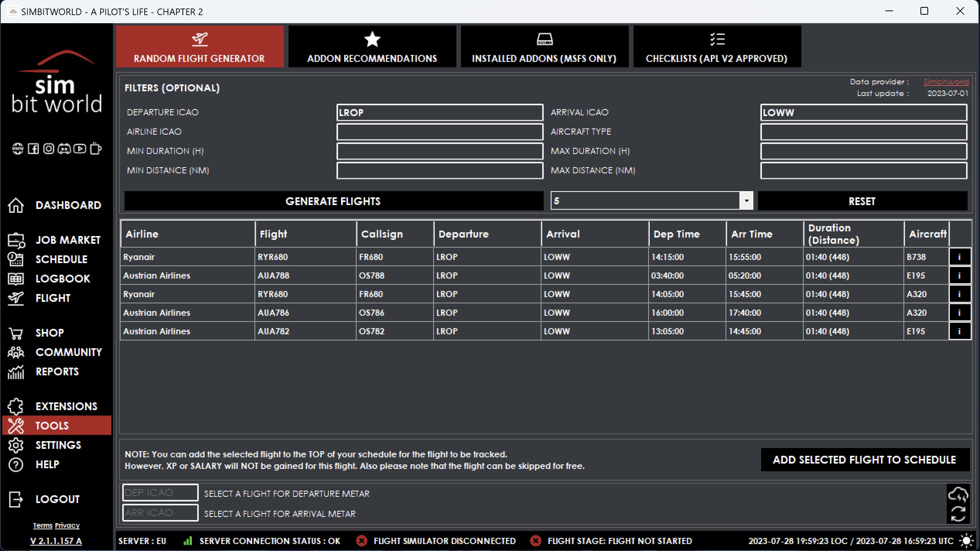
Task: Open the Discord social icon
Action: [64, 149]
